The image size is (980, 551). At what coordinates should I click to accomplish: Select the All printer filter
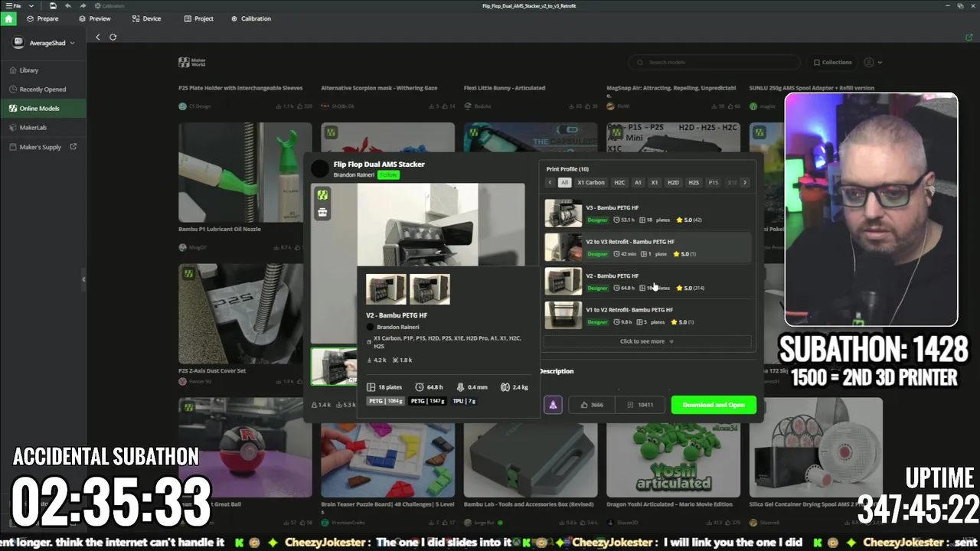point(564,182)
